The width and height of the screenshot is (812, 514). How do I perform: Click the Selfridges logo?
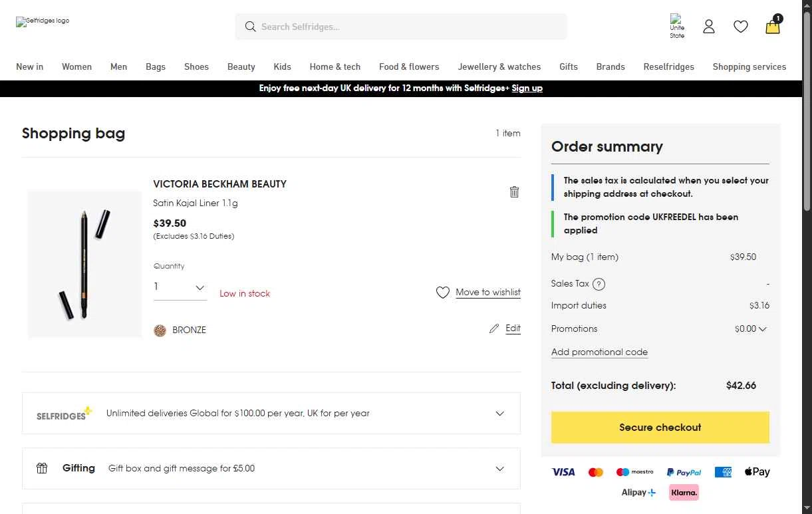tap(43, 21)
